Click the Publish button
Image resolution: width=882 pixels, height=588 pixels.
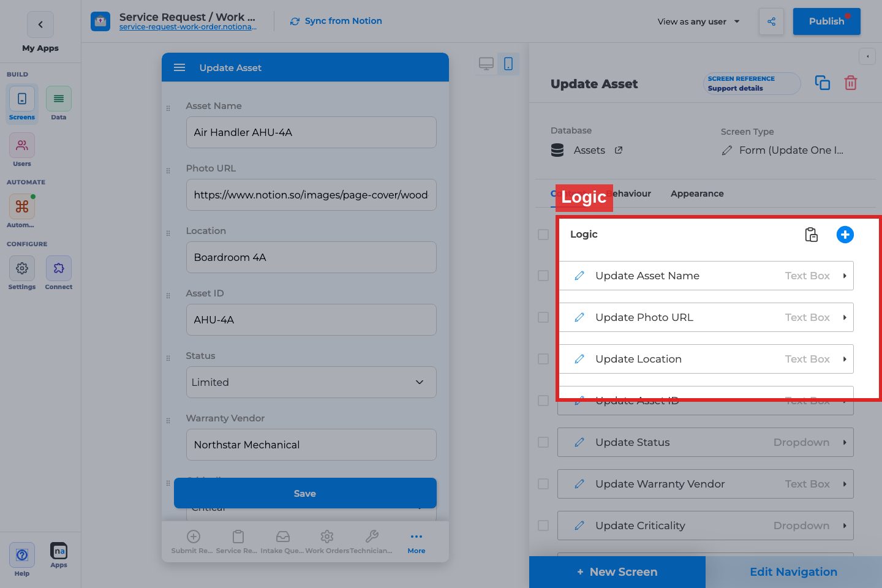(827, 21)
